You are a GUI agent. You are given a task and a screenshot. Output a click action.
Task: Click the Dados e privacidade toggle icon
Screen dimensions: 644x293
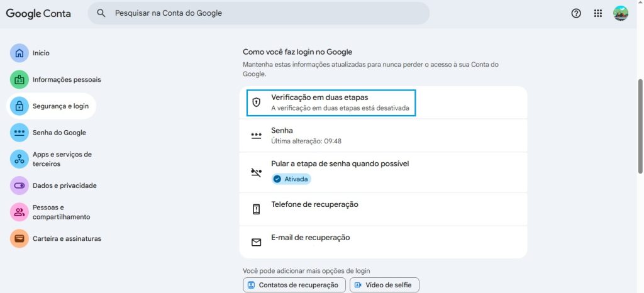(19, 185)
